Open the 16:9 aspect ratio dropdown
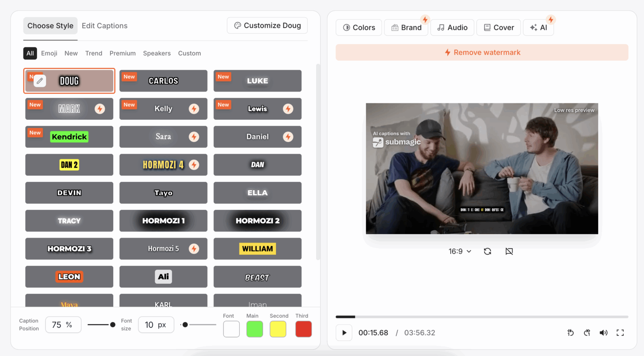Screen dimensions: 644x356 click(x=460, y=251)
